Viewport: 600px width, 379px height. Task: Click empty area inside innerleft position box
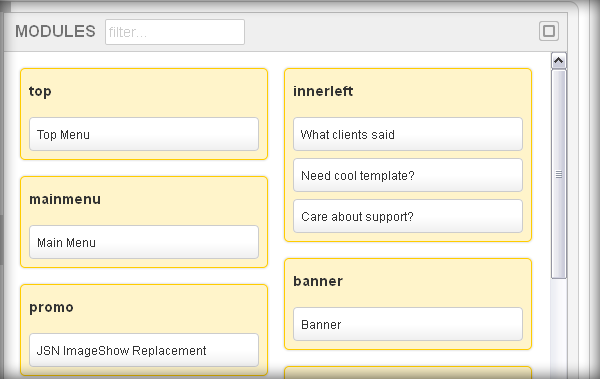click(x=440, y=92)
